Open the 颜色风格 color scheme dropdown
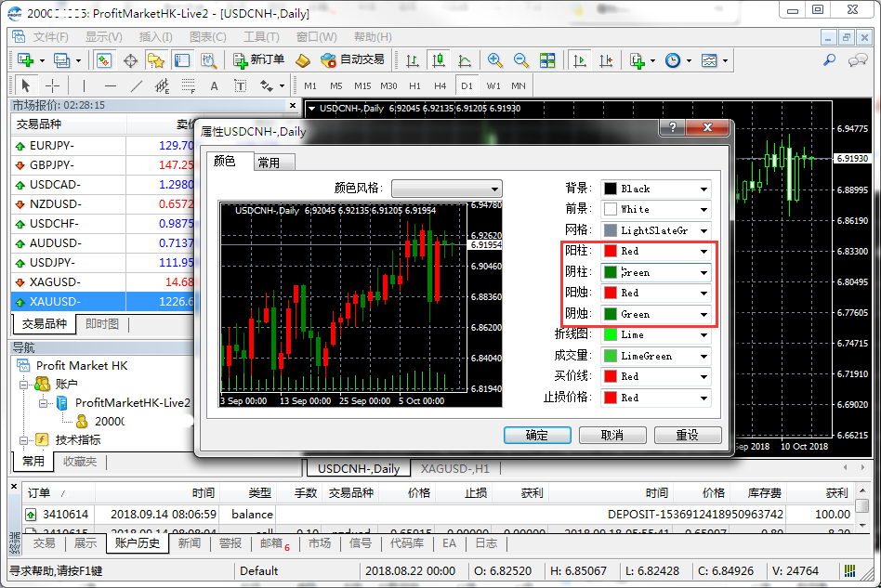The width and height of the screenshot is (881, 588). [446, 189]
